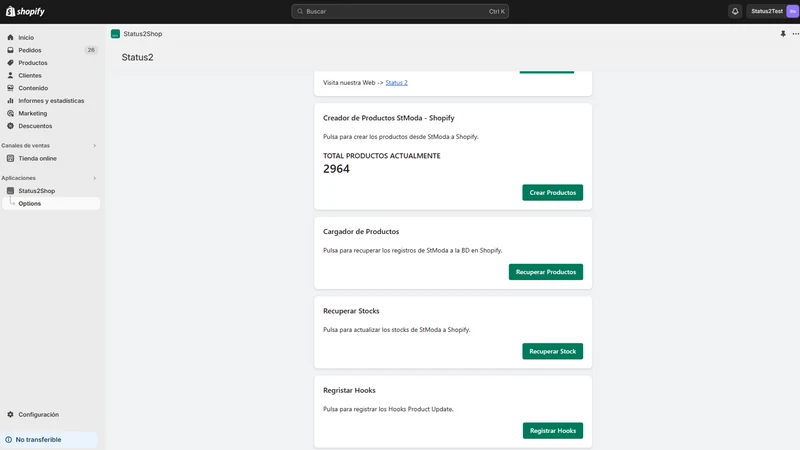The image size is (800, 450).
Task: Click the Status2Shop header app icon
Action: pos(115,34)
